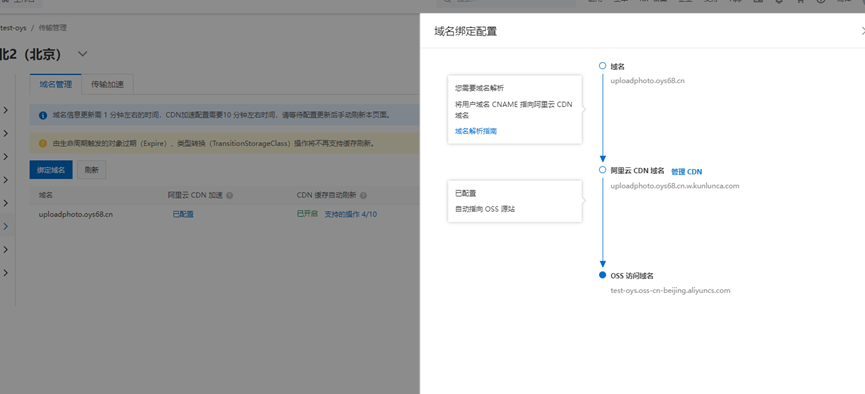Viewport: 865px width, 394px height.
Task: Click the help icon next to 阿里云 CDN 加速
Action: click(x=229, y=195)
